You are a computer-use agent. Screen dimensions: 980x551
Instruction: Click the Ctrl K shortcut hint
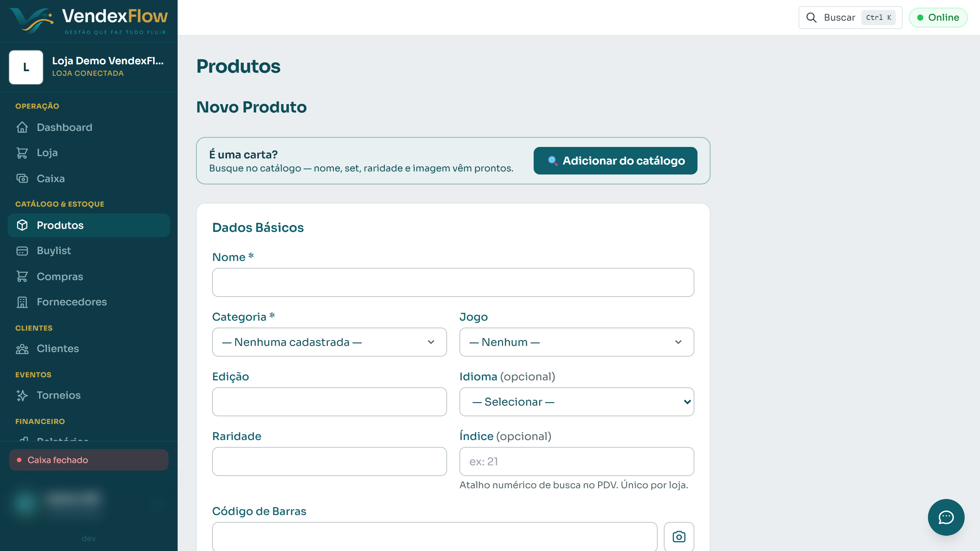[x=878, y=18]
